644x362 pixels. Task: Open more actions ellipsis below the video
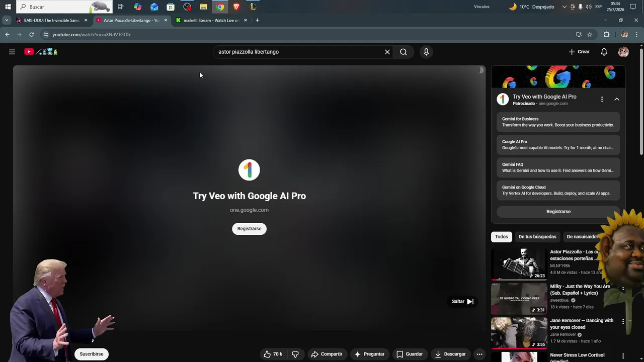[x=479, y=354]
